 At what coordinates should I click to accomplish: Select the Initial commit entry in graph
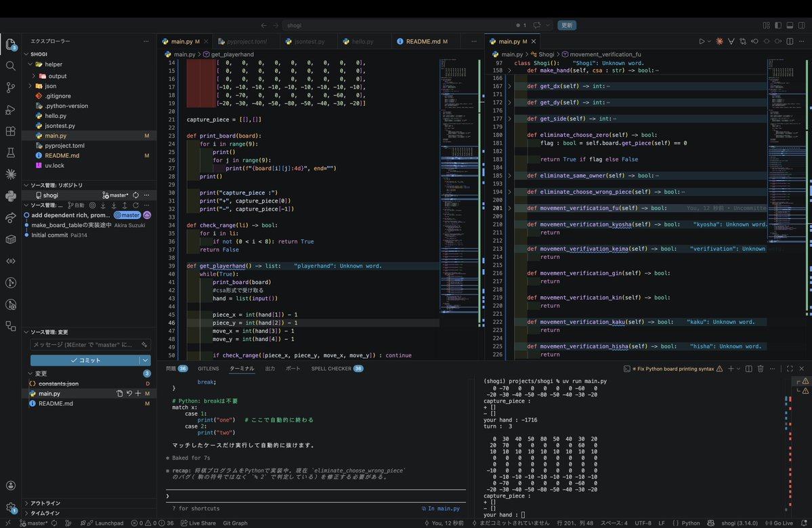(49, 235)
